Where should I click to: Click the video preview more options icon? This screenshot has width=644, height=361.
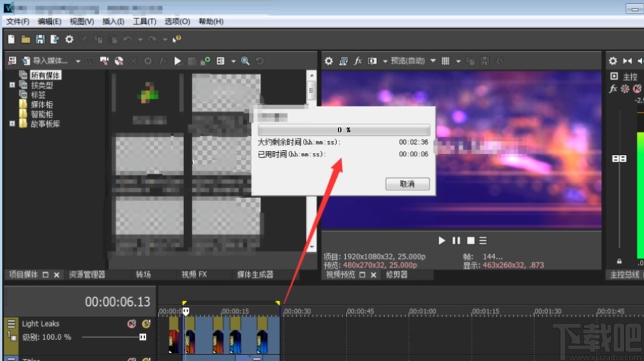click(x=483, y=241)
